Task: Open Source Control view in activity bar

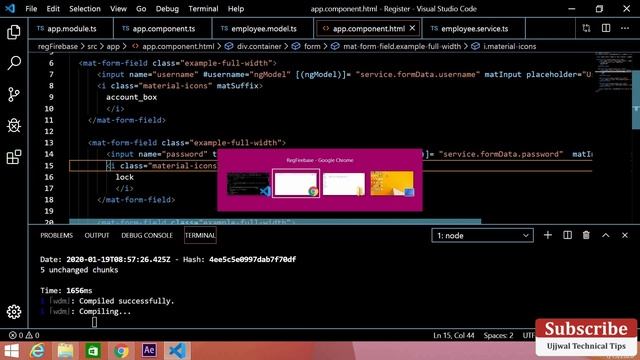Action: coord(14,94)
